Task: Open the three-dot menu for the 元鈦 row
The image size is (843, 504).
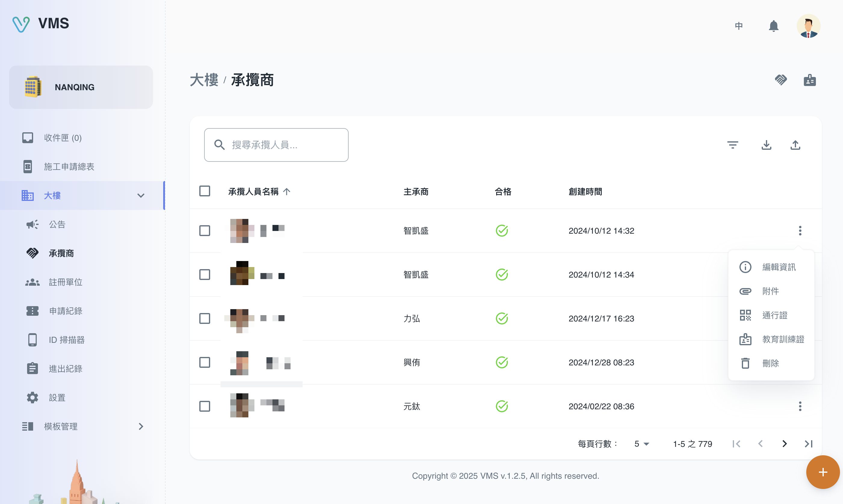Action: point(800,406)
